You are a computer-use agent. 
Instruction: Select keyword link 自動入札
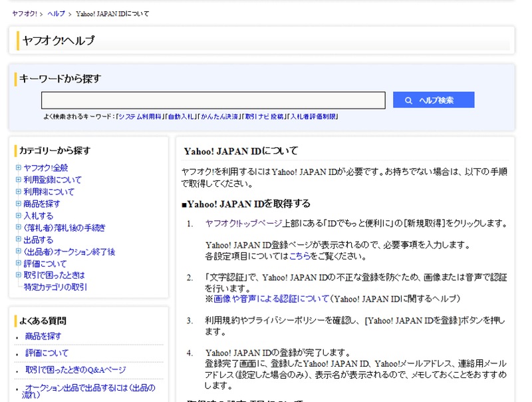(x=181, y=116)
